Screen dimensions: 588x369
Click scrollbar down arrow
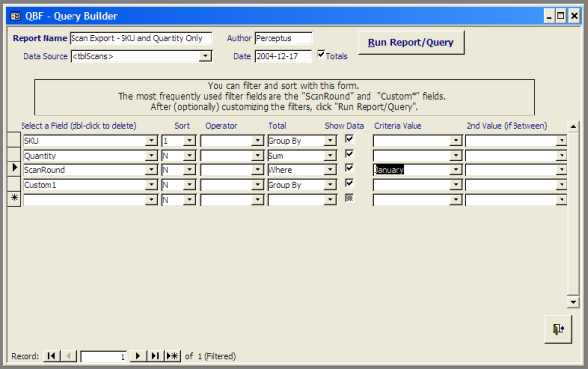573,301
